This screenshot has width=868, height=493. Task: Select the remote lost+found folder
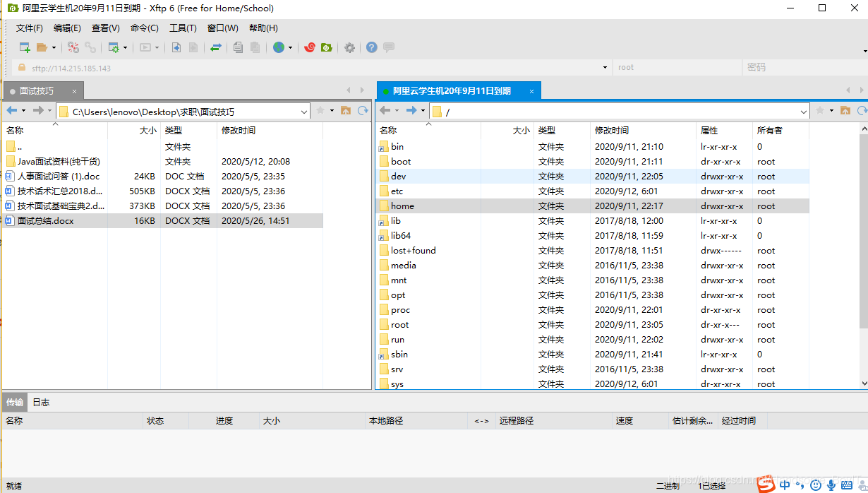pos(593,251)
